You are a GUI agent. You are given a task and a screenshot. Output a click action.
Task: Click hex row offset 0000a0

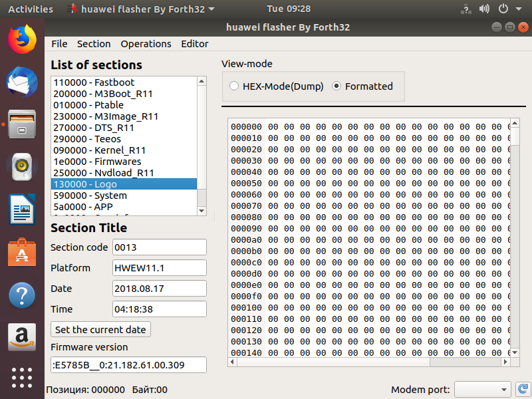coord(246,240)
